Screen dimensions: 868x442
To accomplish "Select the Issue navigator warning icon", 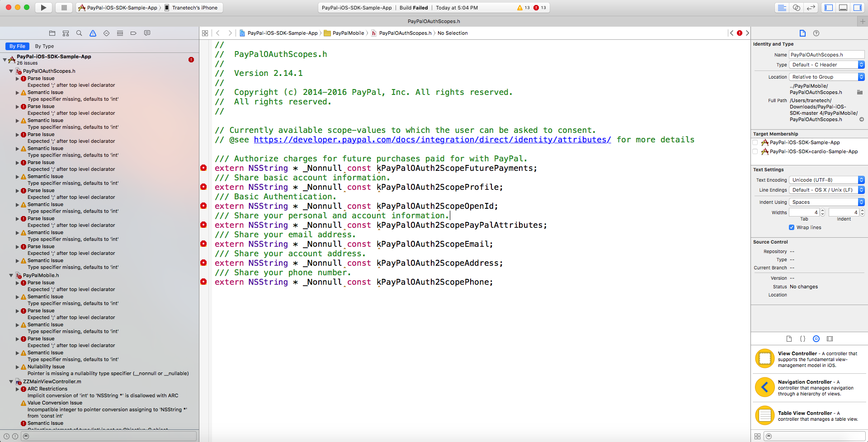I will pos(93,33).
